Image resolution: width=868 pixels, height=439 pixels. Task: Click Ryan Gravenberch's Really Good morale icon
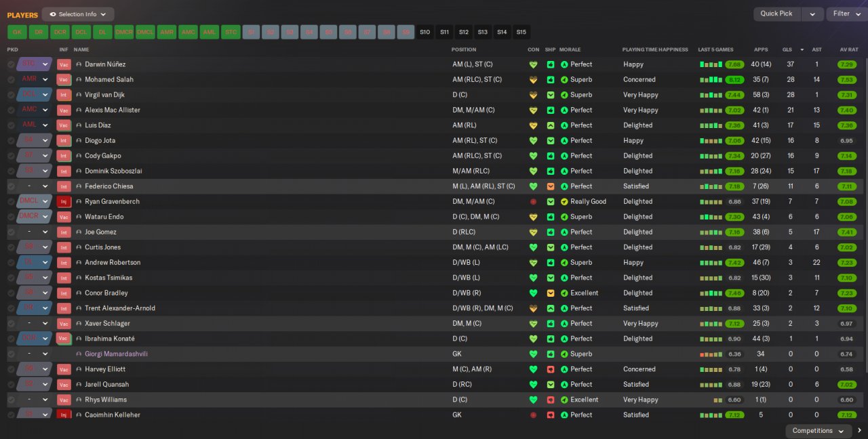(564, 201)
